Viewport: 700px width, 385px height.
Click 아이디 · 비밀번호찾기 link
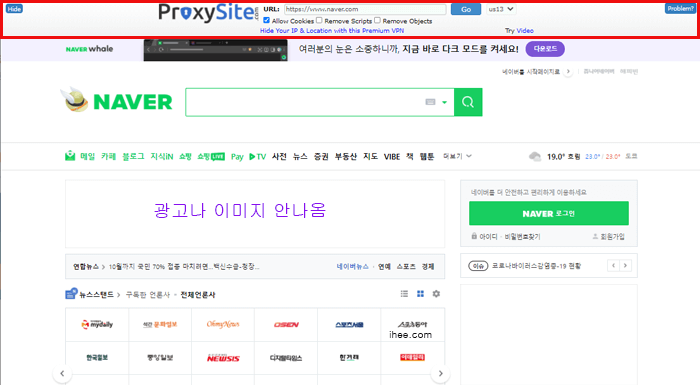point(506,236)
